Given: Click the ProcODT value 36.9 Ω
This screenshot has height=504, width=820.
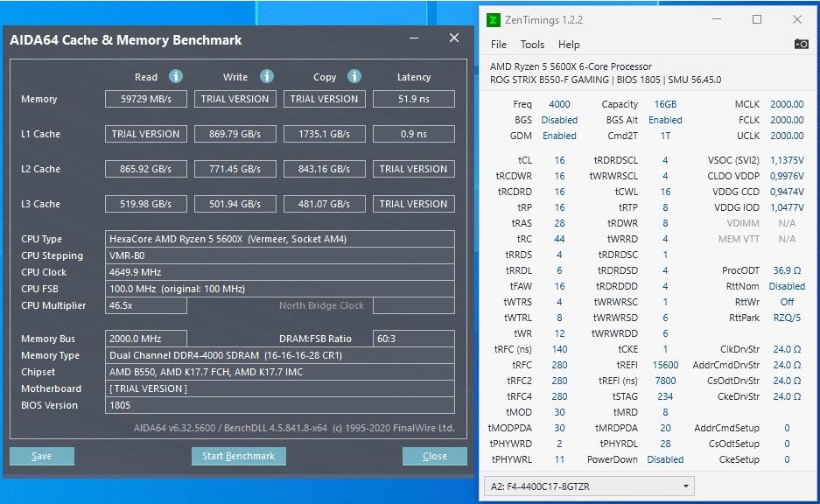Looking at the screenshot, I should click(x=787, y=270).
